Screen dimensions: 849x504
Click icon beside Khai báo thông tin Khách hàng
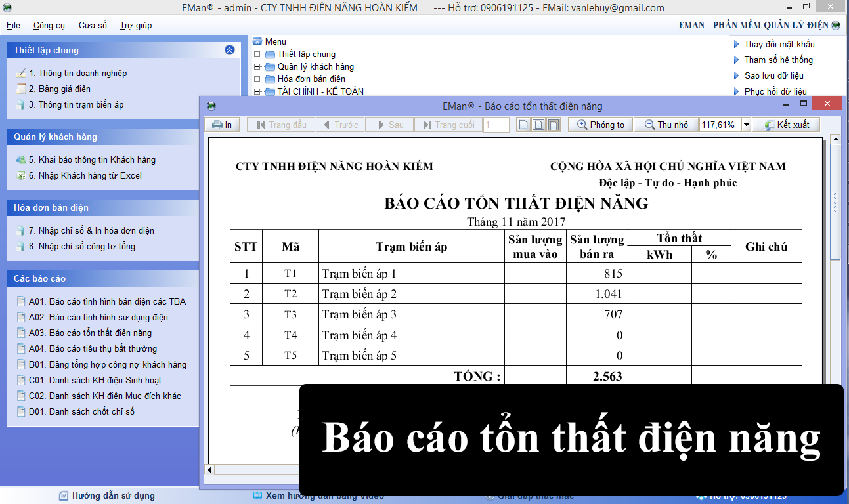[21, 159]
